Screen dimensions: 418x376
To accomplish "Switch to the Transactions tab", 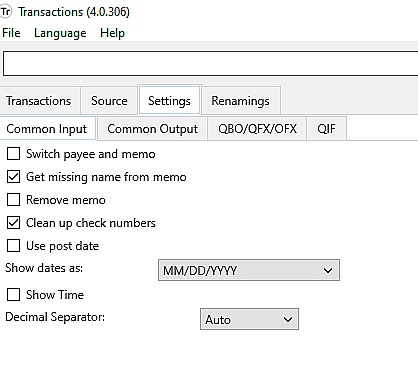I will click(x=39, y=101).
